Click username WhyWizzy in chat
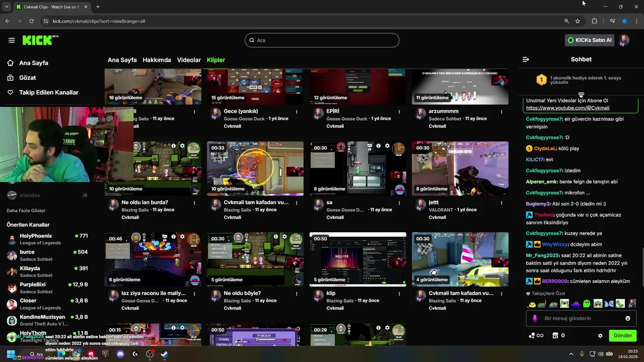 click(555, 244)
